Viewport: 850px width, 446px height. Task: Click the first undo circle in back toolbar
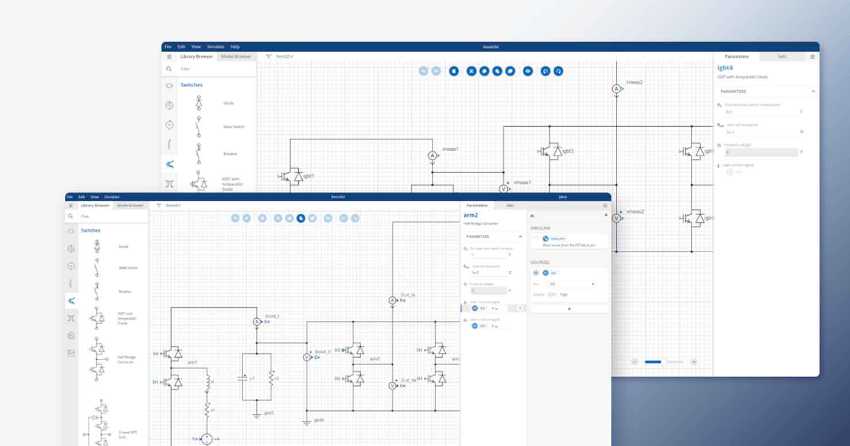click(423, 71)
